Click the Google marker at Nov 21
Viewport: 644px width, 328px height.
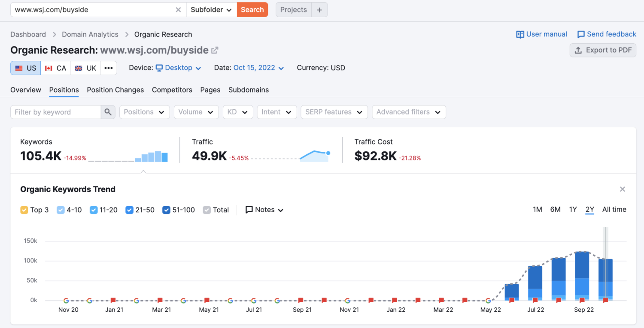pyautogui.click(x=347, y=301)
